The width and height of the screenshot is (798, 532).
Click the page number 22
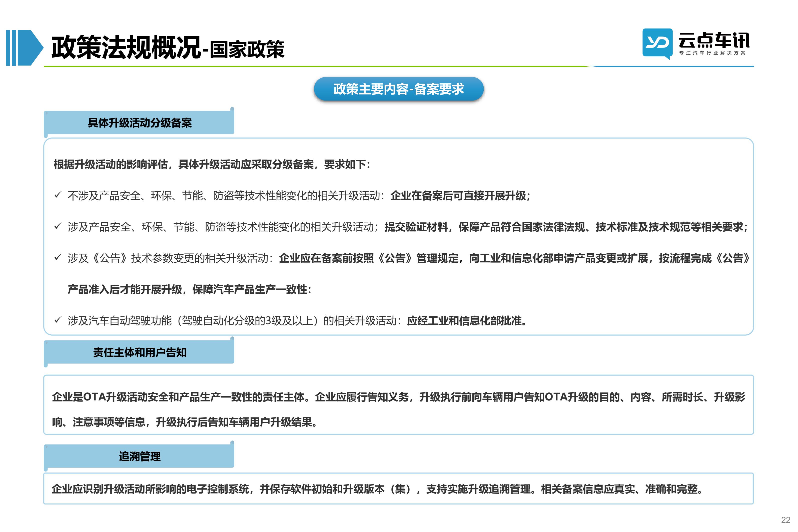point(785,520)
